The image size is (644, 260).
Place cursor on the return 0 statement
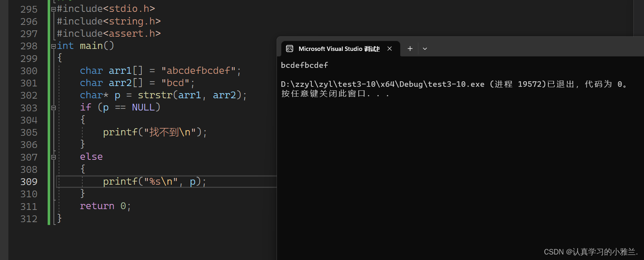105,206
